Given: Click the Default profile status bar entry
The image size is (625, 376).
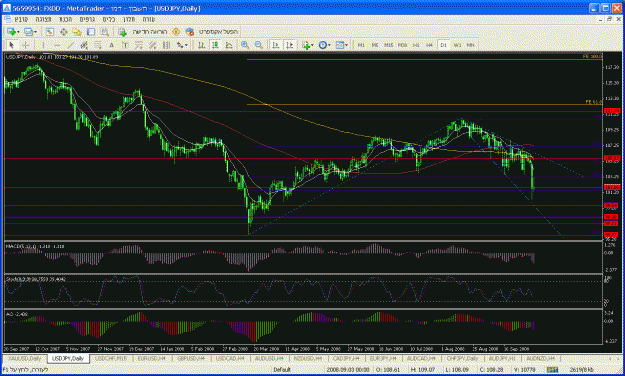Looking at the screenshot, I should 282,370.
